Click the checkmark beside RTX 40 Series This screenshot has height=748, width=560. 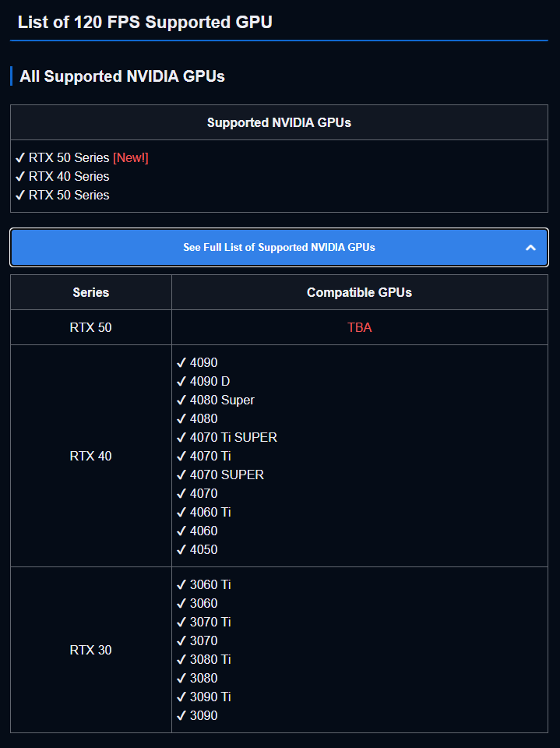coord(20,177)
